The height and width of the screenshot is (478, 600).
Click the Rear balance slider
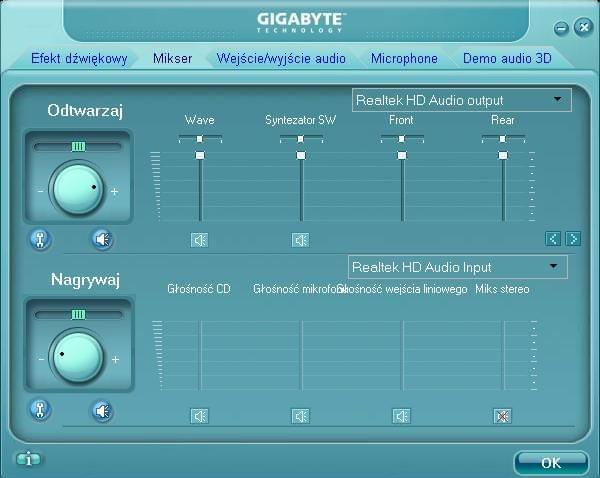coord(503,139)
